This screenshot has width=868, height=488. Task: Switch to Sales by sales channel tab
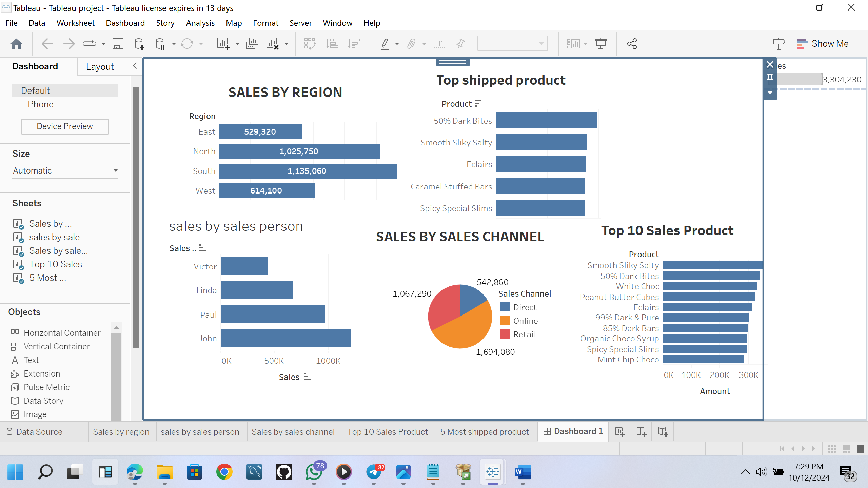tap(293, 432)
